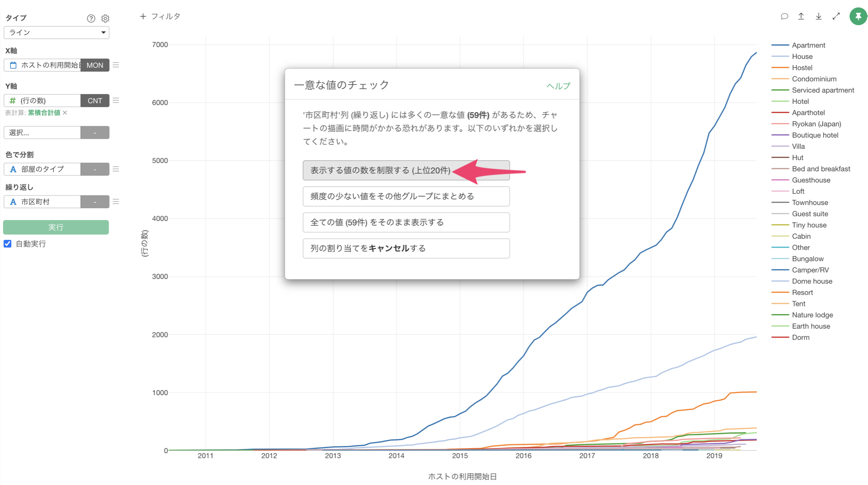Screen dimensions: 868x485
Task: Open the ライン chart type dropdown
Action: 56,33
